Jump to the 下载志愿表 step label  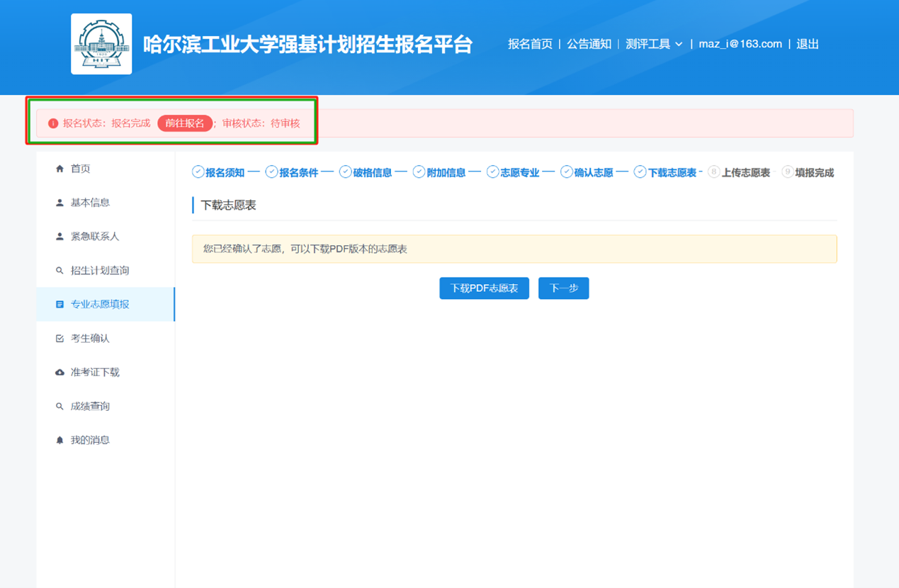pyautogui.click(x=672, y=173)
